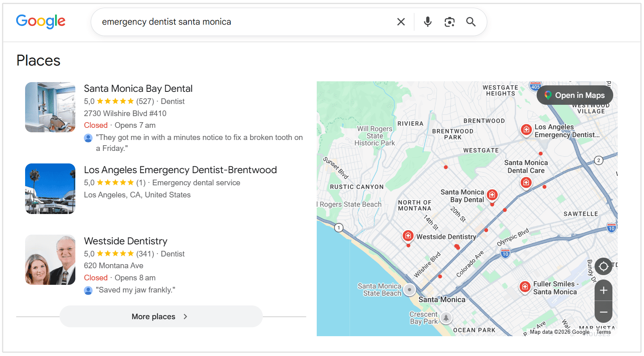This screenshot has width=644, height=356.
Task: Open Santa Monica Bay Dental photo thumbnail
Action: tap(50, 107)
